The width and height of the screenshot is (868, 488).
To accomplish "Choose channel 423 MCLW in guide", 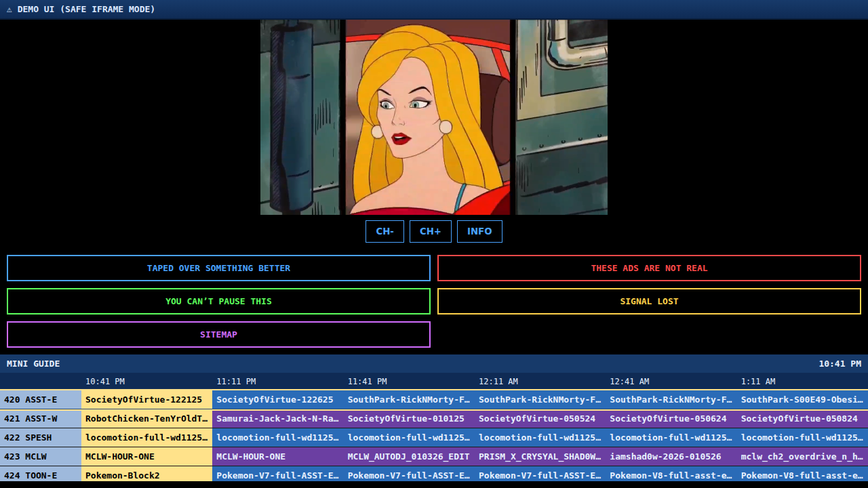I will coord(41,456).
